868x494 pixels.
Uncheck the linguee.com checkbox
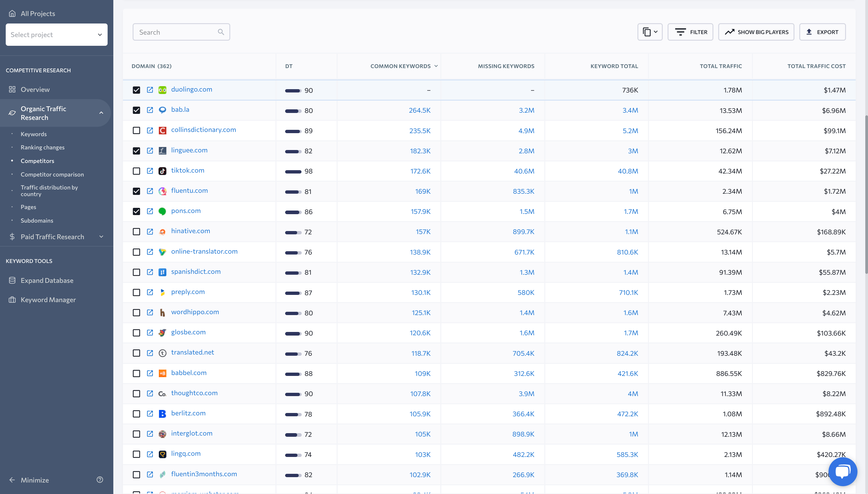point(137,151)
